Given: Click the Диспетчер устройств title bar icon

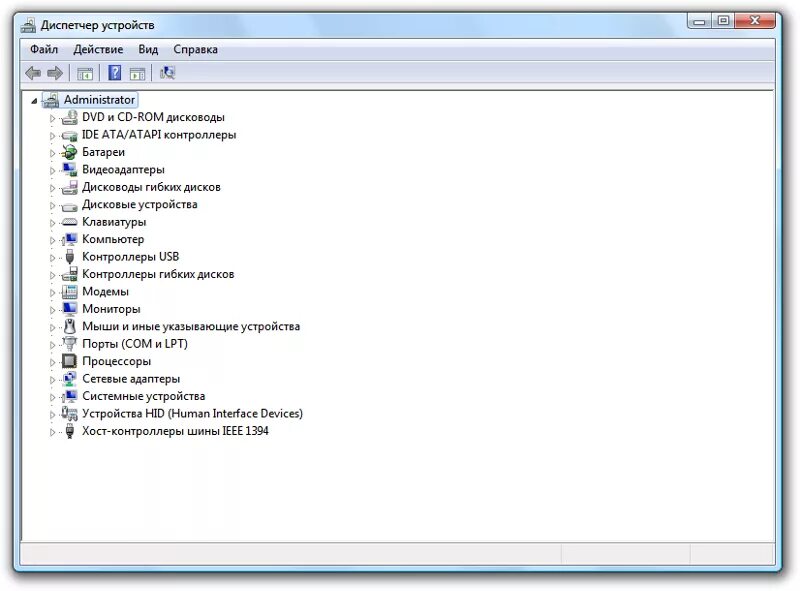Looking at the screenshot, I should click(29, 25).
